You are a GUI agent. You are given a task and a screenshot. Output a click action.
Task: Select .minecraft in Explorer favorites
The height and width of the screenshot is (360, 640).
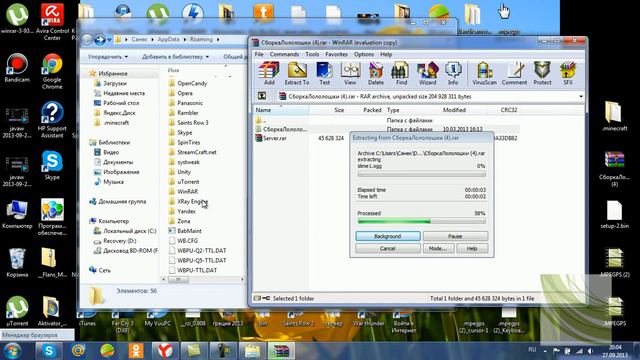coord(116,122)
